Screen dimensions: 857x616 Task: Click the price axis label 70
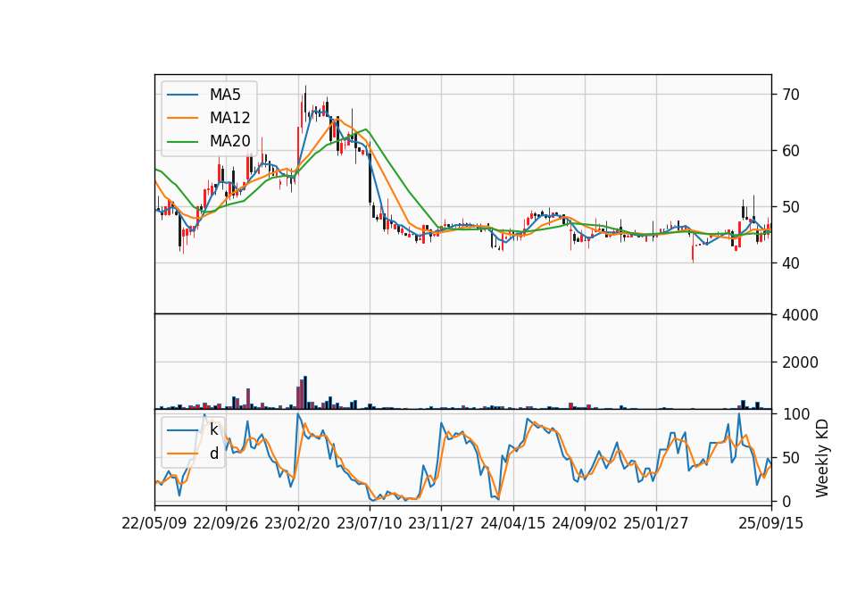pos(791,95)
